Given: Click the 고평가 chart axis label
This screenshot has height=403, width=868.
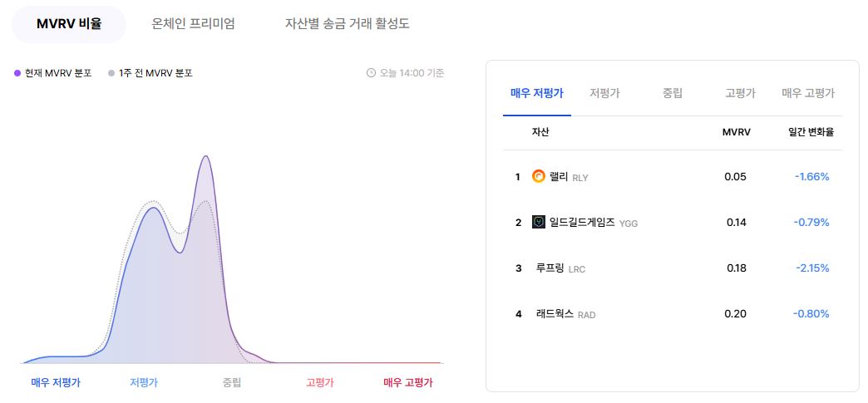Looking at the screenshot, I should [320, 382].
